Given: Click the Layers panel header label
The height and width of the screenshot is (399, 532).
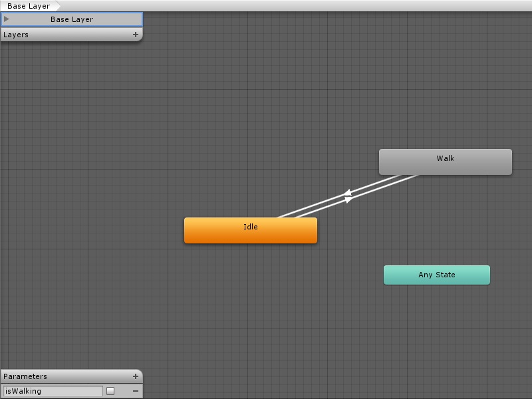Looking at the screenshot, I should point(17,35).
